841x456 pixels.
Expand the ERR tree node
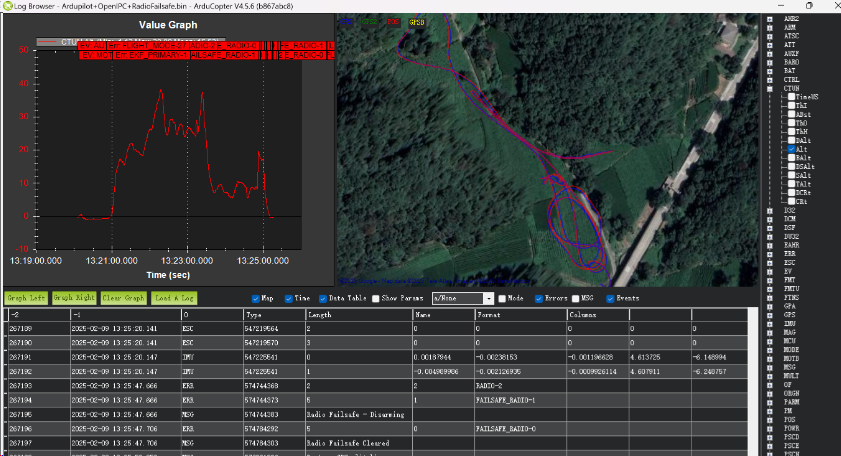(770, 254)
